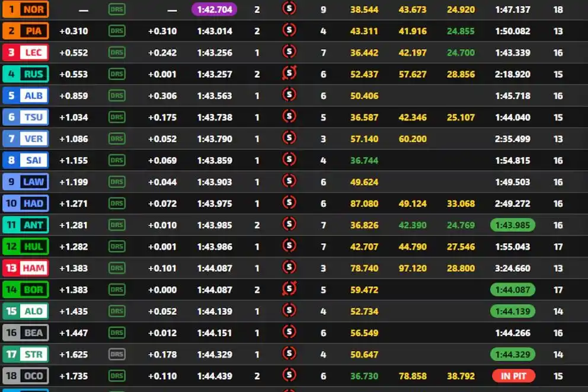The height and width of the screenshot is (392, 588).
Task: Click Alonso's green 1:44.139 last lap pill
Action: [x=513, y=311]
